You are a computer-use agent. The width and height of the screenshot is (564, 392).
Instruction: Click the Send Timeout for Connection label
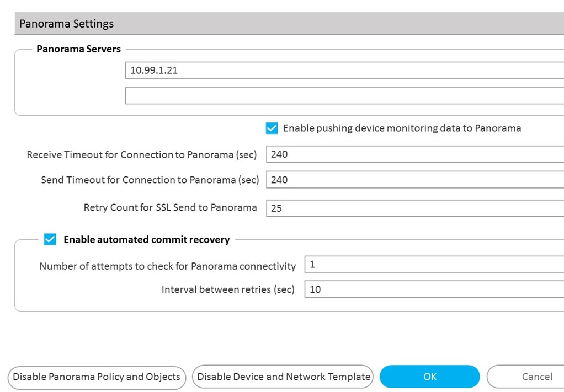point(150,180)
